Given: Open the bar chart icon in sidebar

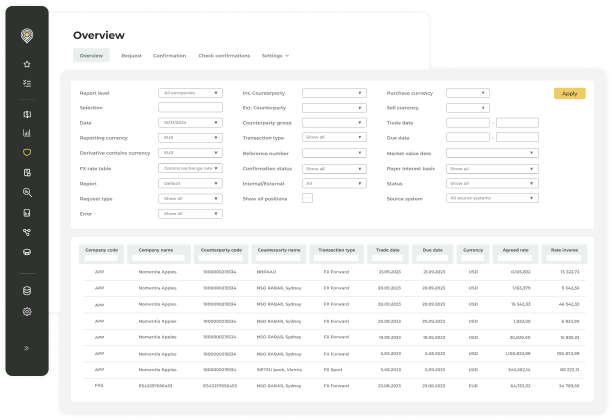Looking at the screenshot, I should 27,133.
